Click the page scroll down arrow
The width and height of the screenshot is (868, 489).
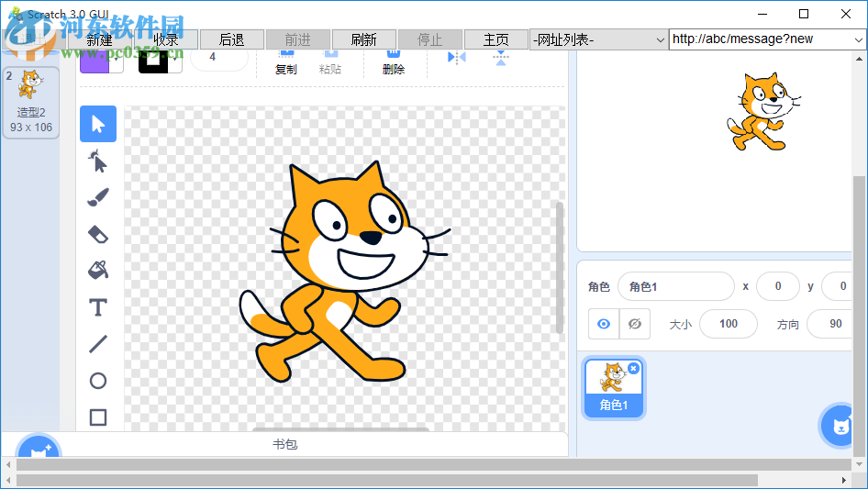click(x=859, y=464)
